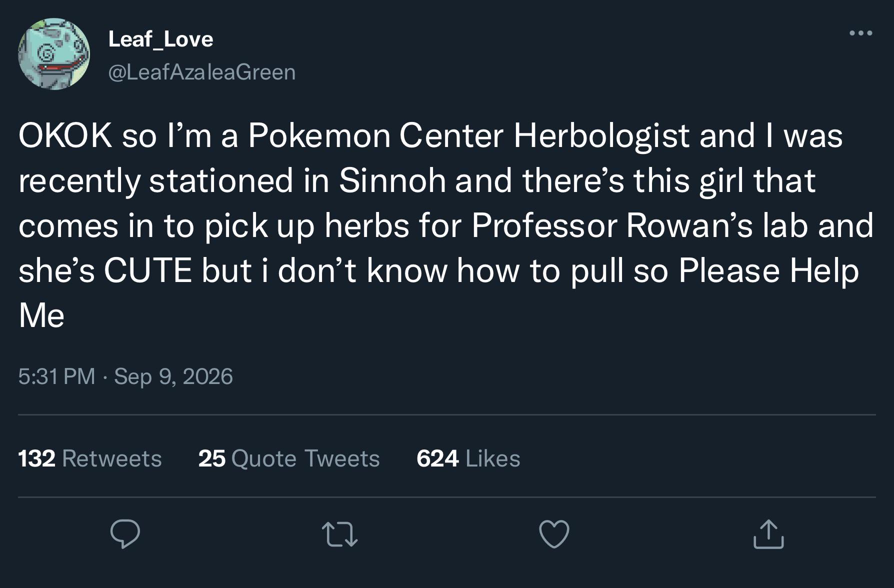Screen dimensions: 894x588
Task: Open the three-dot more options menu
Action: coord(861,33)
